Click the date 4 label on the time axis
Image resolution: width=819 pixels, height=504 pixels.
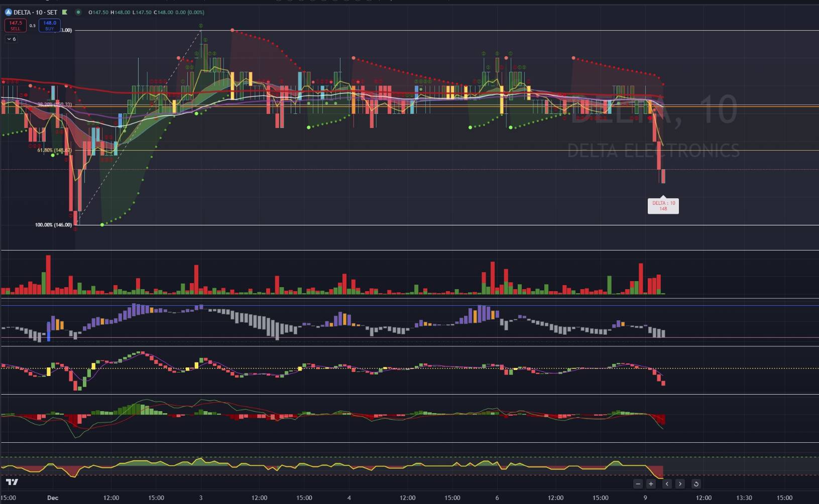click(349, 498)
